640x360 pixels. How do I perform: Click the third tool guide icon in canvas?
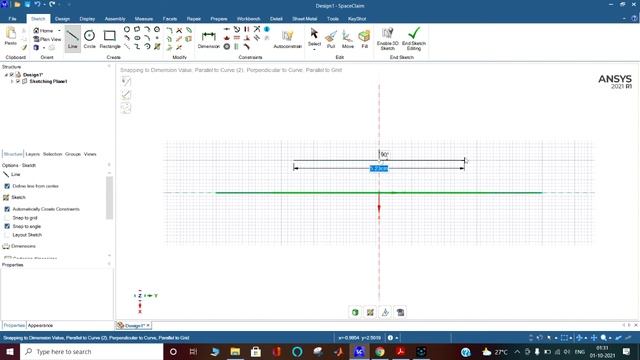pos(126,108)
